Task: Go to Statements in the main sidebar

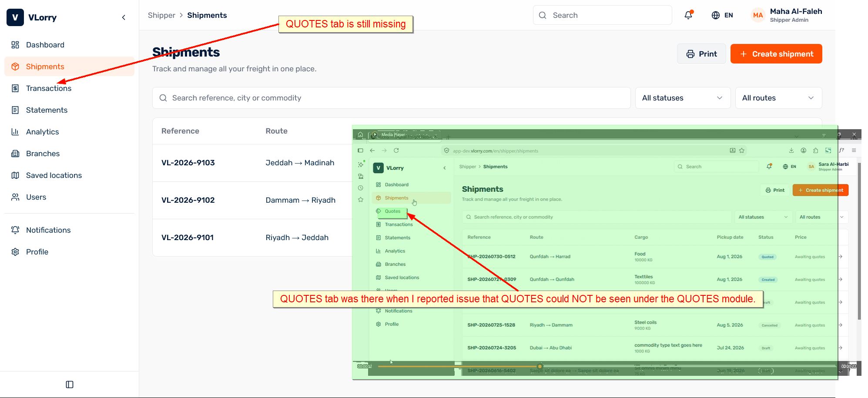Action: 69,110
